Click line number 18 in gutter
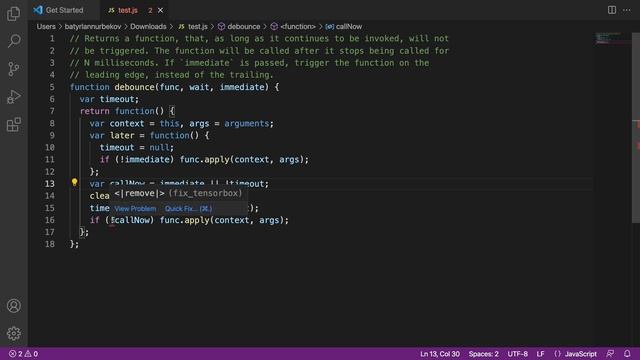The height and width of the screenshot is (360, 640). pos(50,244)
